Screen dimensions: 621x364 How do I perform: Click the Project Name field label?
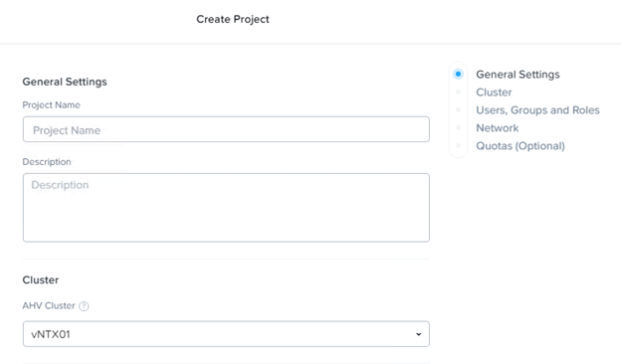click(51, 104)
